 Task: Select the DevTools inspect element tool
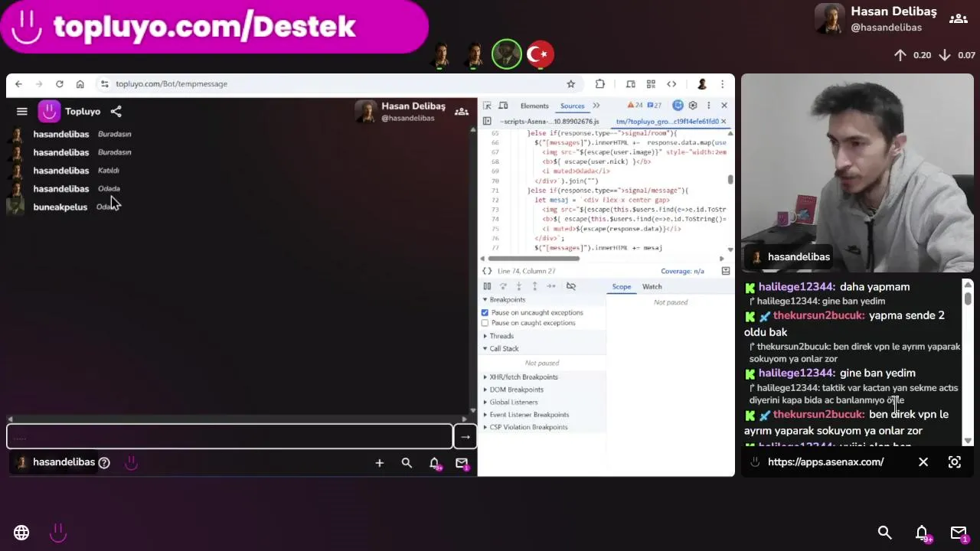487,106
